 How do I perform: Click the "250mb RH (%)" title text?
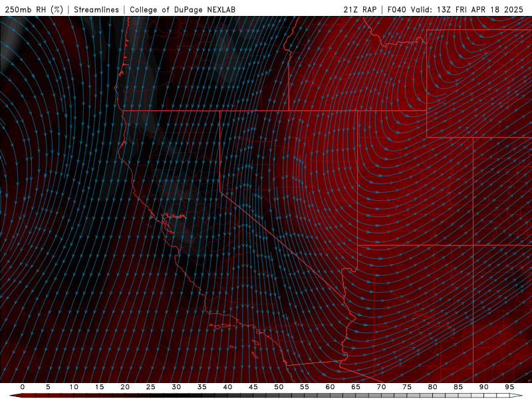(x=34, y=9)
